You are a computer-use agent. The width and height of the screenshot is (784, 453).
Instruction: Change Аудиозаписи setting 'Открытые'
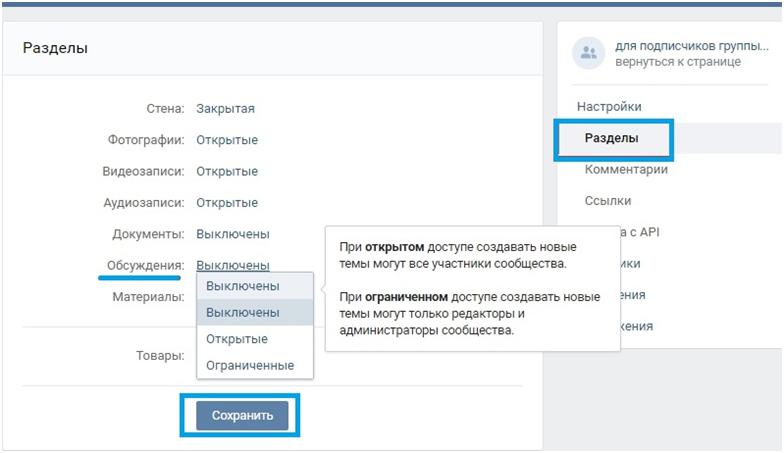coord(227,203)
